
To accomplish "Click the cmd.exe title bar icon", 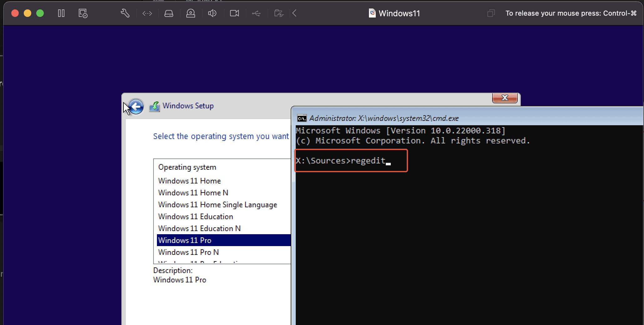I will (302, 118).
